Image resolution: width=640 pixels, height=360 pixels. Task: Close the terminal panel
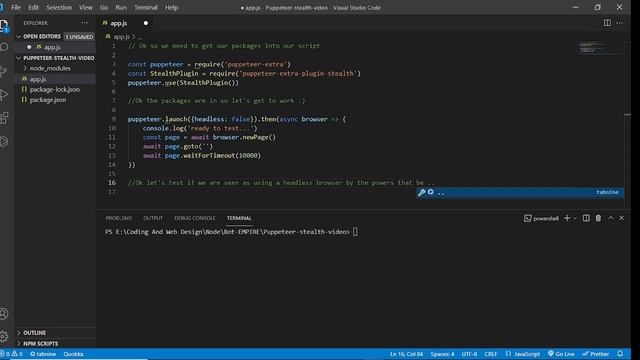[x=621, y=218]
